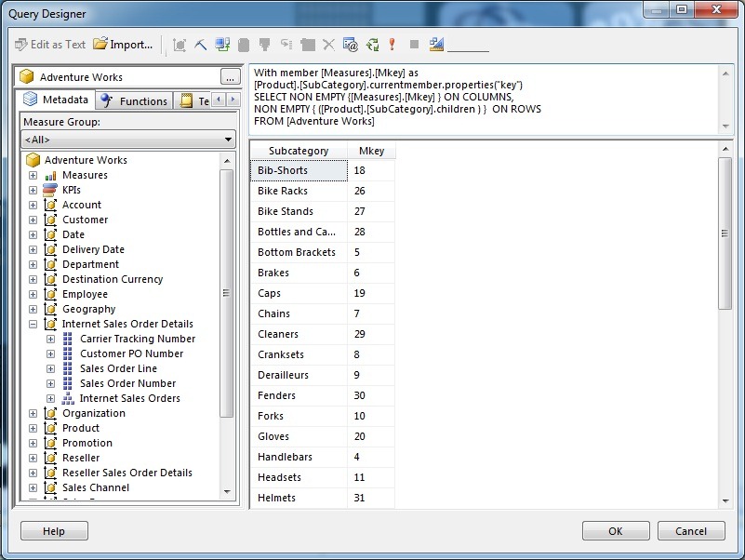Click the green refresh icon
Image resolution: width=745 pixels, height=560 pixels.
[372, 45]
